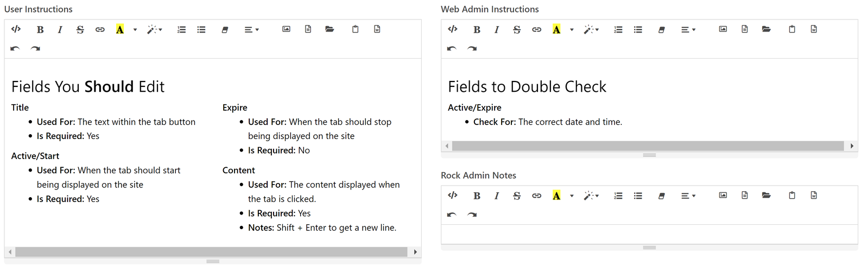Insert ordered list in User Instructions editor
The height and width of the screenshot is (265, 868).
click(x=181, y=29)
